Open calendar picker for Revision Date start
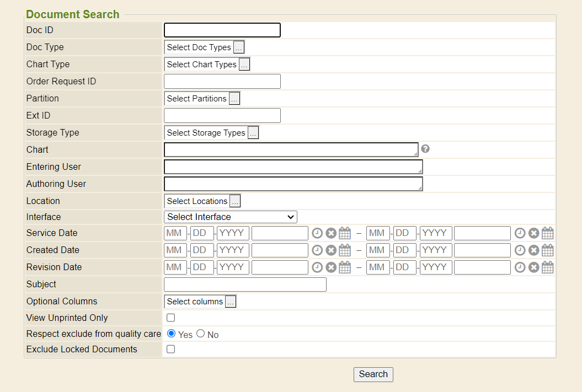Image resolution: width=582 pixels, height=392 pixels. (x=345, y=267)
